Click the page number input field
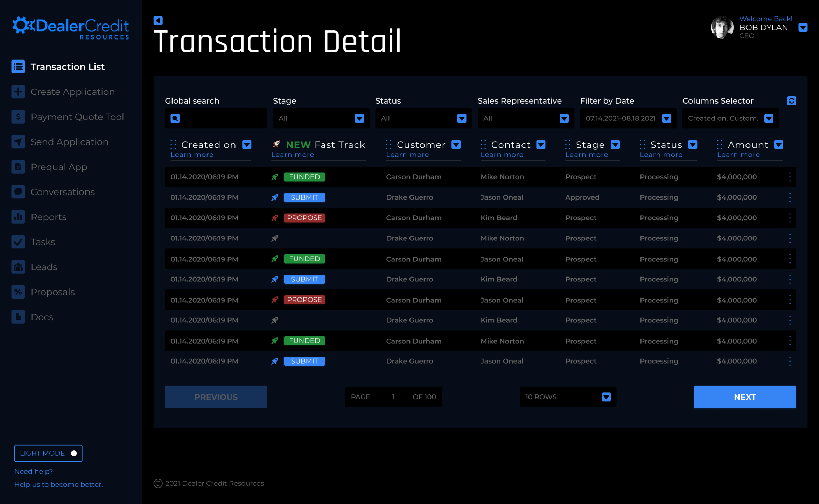The height and width of the screenshot is (504, 819). (x=393, y=397)
